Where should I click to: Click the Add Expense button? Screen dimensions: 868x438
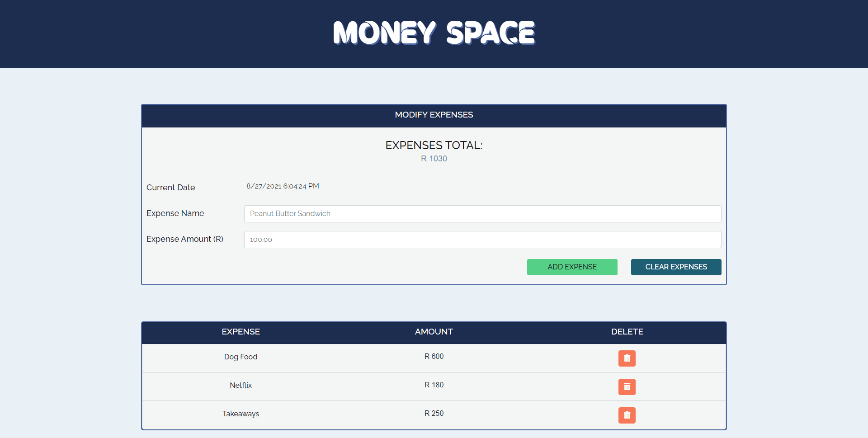coord(572,267)
